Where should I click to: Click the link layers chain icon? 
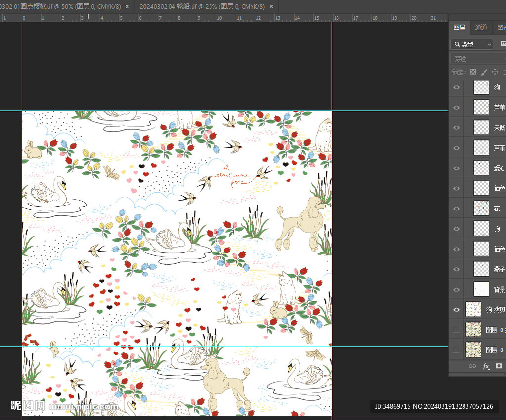pyautogui.click(x=472, y=366)
